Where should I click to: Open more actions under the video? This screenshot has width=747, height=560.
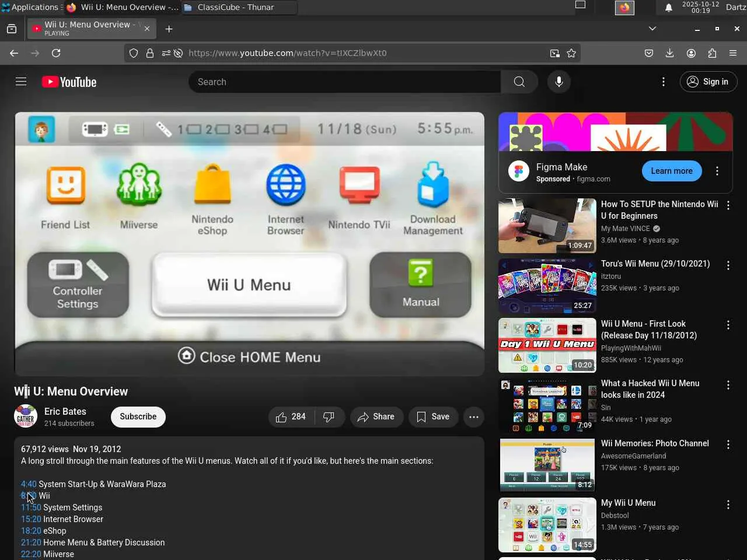point(474,416)
